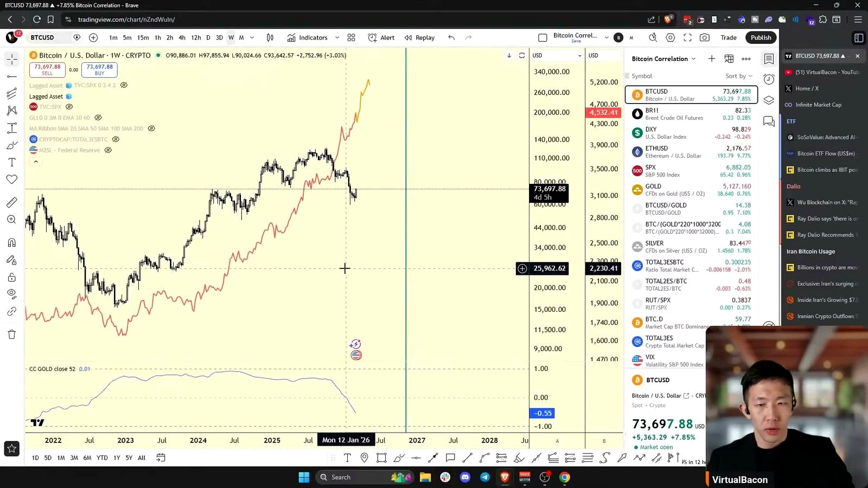Select DXY U.S. Dollar Index row
Image resolution: width=868 pixels, height=488 pixels.
click(x=692, y=133)
